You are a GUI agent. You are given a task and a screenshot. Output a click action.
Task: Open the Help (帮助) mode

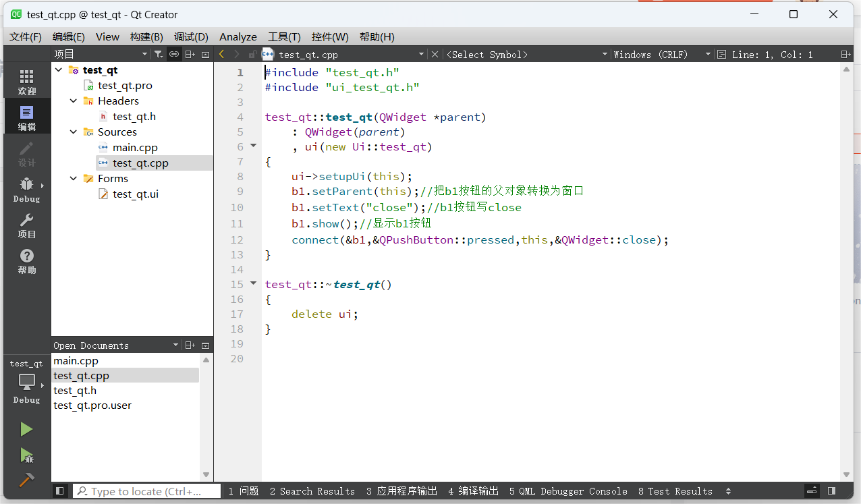click(x=26, y=260)
